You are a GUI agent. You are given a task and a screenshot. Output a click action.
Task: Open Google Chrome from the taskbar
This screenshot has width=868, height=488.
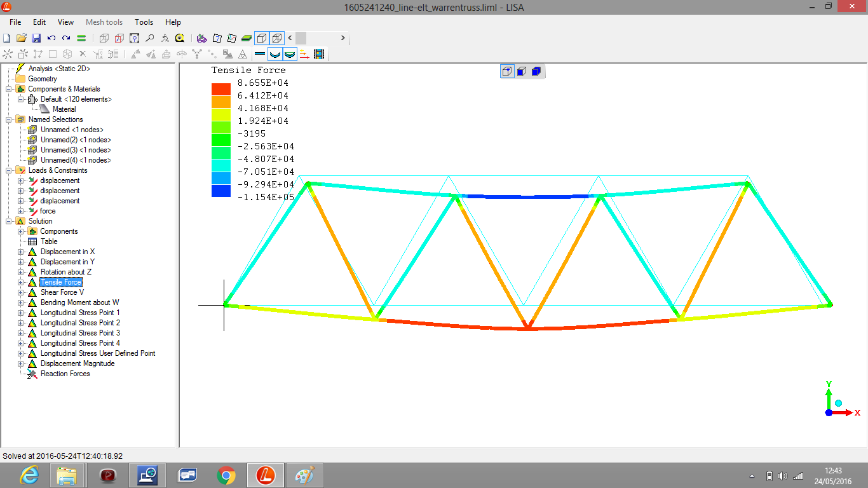point(226,475)
